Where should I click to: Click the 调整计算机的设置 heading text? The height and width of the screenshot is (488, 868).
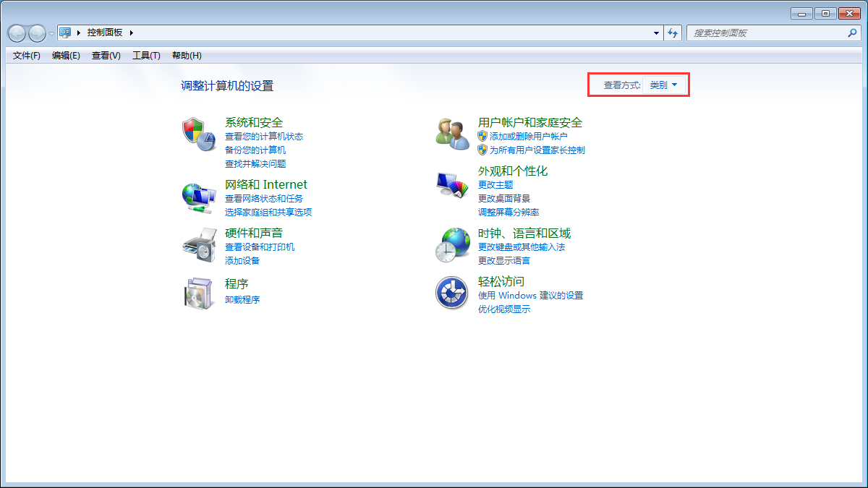click(x=227, y=85)
